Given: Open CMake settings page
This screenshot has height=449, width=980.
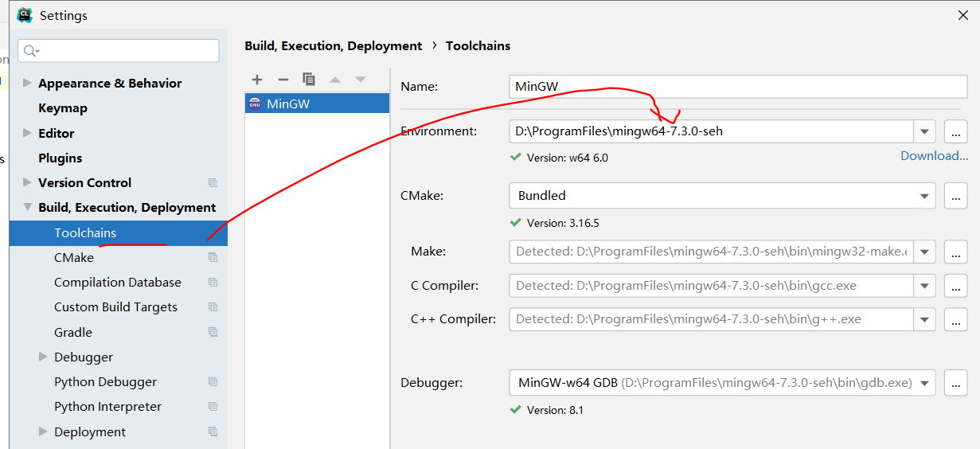Looking at the screenshot, I should tap(74, 258).
